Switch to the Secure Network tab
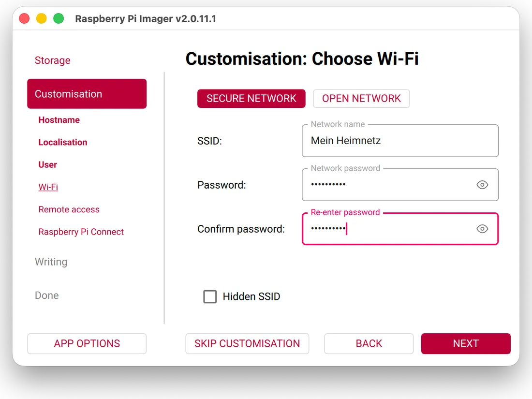 point(251,98)
